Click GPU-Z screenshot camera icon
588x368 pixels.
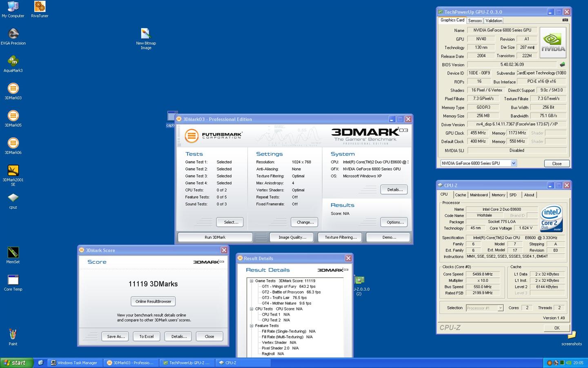tap(565, 20)
